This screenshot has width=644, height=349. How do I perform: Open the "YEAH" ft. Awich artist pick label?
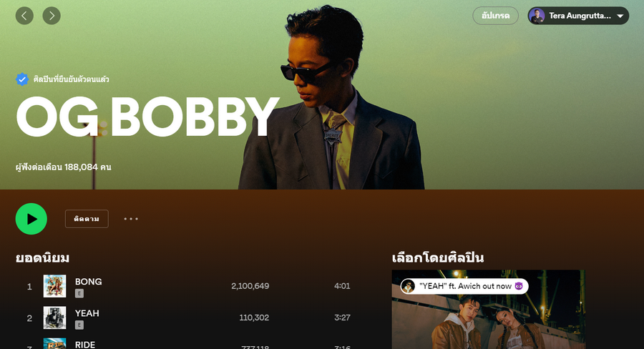click(464, 286)
